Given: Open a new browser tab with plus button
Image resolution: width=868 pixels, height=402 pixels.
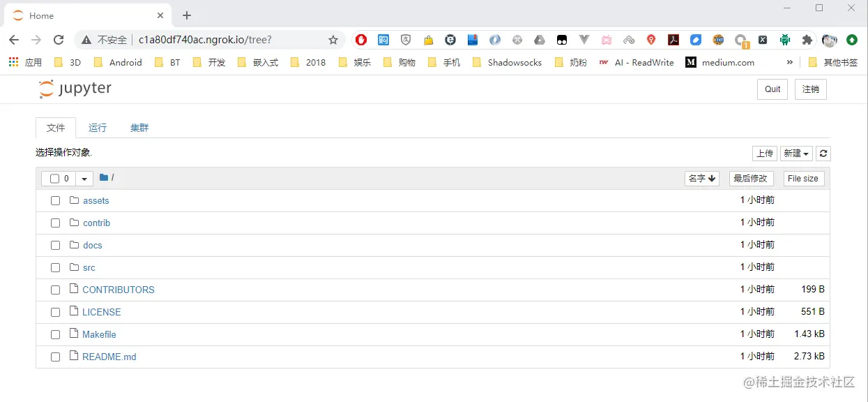Looking at the screenshot, I should [187, 15].
